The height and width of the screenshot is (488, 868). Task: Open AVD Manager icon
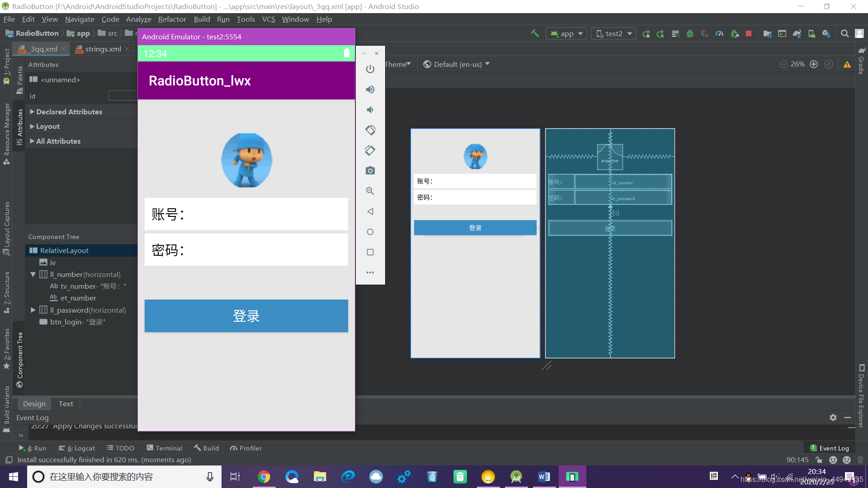tap(812, 33)
